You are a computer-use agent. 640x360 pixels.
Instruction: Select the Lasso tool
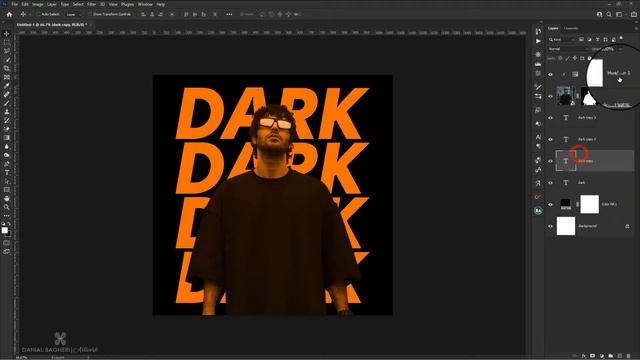(7, 51)
